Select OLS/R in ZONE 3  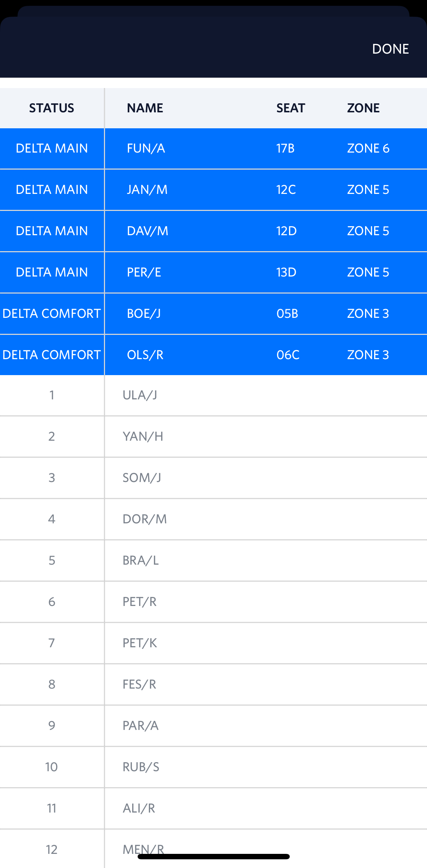[x=213, y=355]
